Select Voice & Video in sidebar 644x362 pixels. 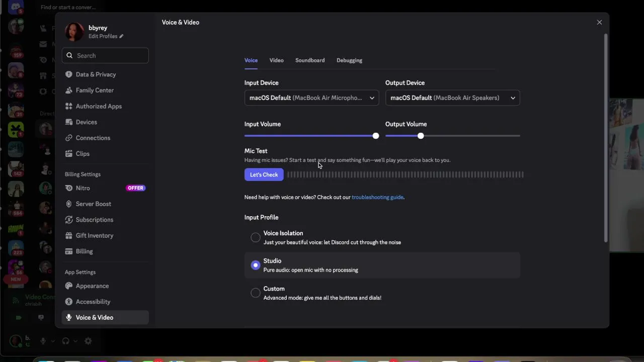click(x=105, y=318)
